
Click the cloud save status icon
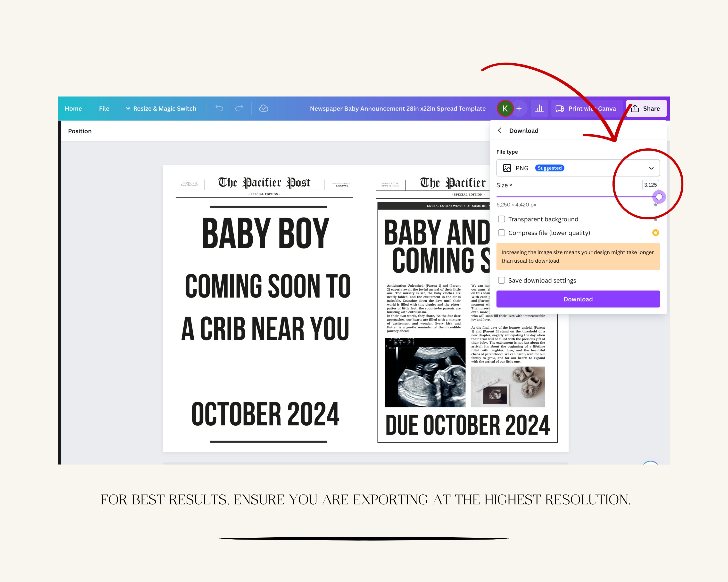pos(263,108)
